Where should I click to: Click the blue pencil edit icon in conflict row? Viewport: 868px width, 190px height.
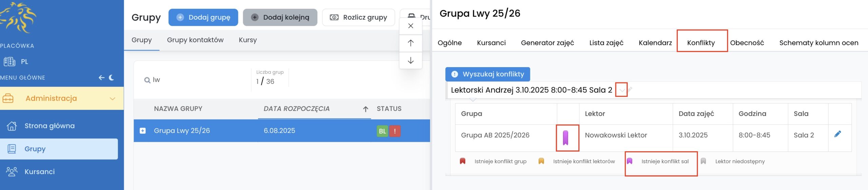coord(837,134)
